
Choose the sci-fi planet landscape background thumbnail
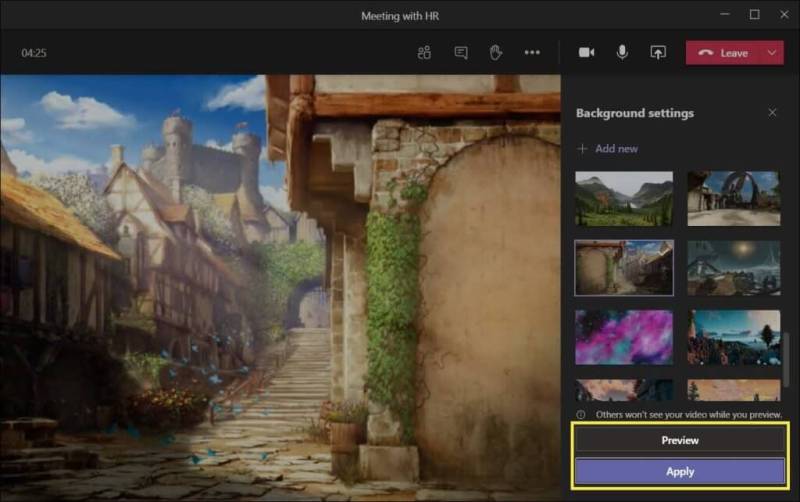[733, 267]
